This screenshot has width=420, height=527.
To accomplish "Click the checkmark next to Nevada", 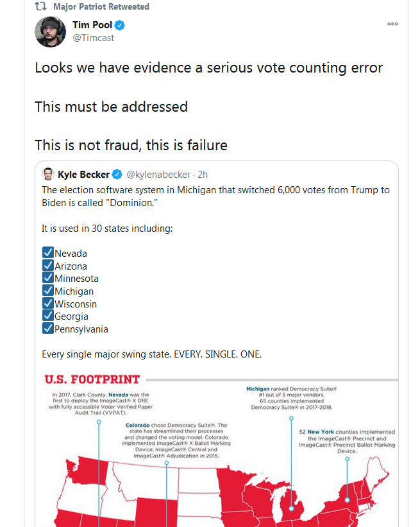I will pyautogui.click(x=47, y=253).
